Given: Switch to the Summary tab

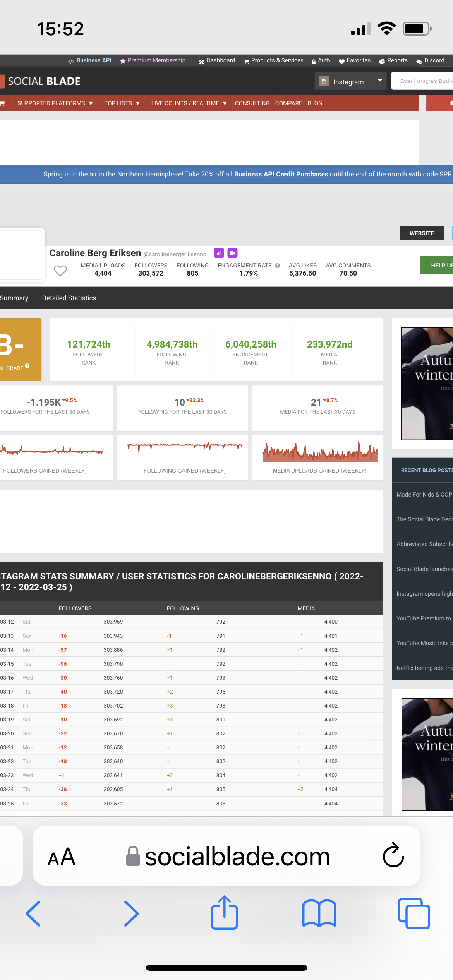Looking at the screenshot, I should [14, 298].
